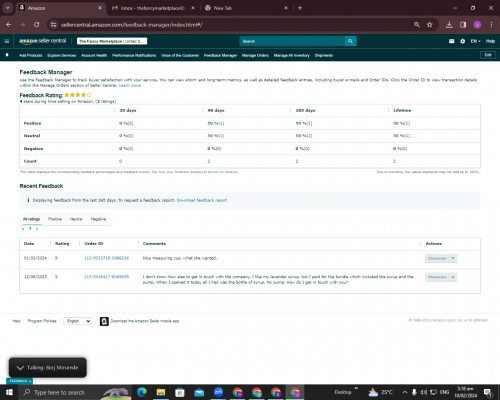The image size is (500, 400).
Task: Open the Chrome profile avatar
Action: point(477,25)
